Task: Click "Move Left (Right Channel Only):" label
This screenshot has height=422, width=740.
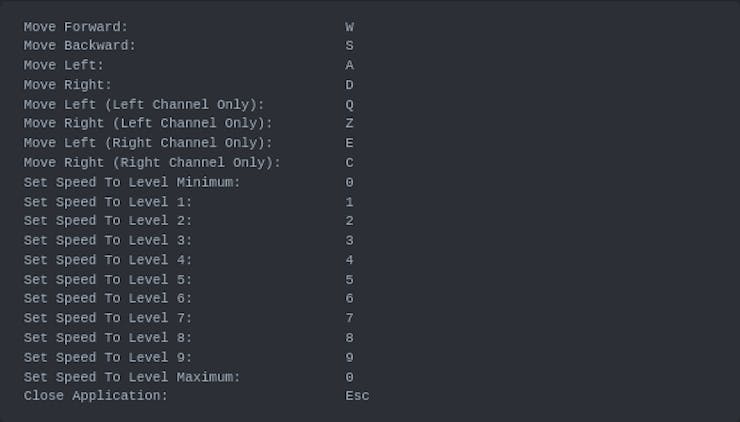Action: 148,143
